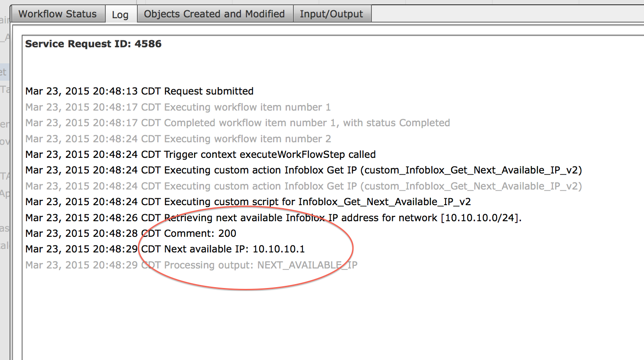The height and width of the screenshot is (360, 644).
Task: Select 'Executing workflow item number 2' log line
Action: (x=178, y=139)
